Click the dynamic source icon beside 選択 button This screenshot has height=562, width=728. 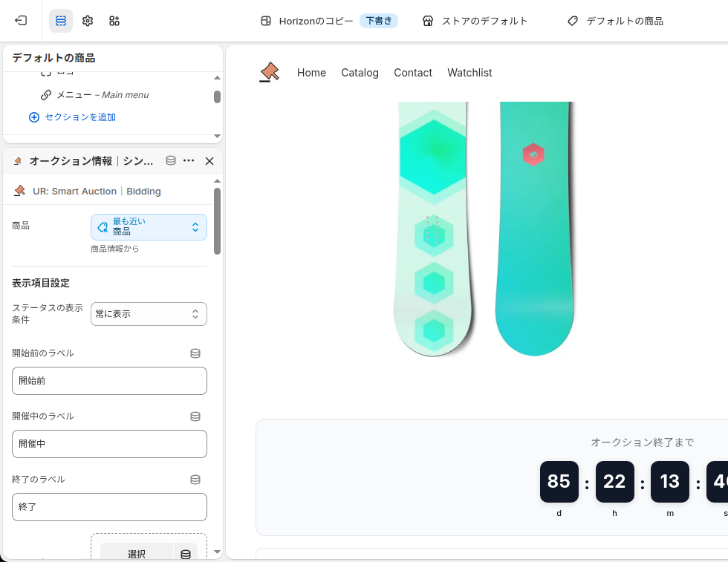(x=186, y=554)
